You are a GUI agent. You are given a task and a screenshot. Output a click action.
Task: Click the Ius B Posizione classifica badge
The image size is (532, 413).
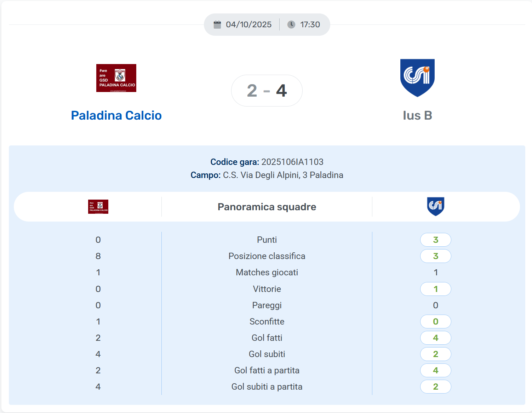(x=435, y=256)
